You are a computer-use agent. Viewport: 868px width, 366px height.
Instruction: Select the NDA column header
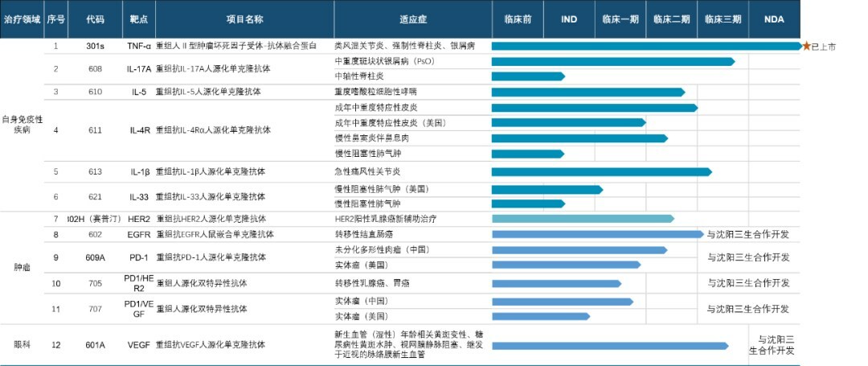pyautogui.click(x=774, y=19)
